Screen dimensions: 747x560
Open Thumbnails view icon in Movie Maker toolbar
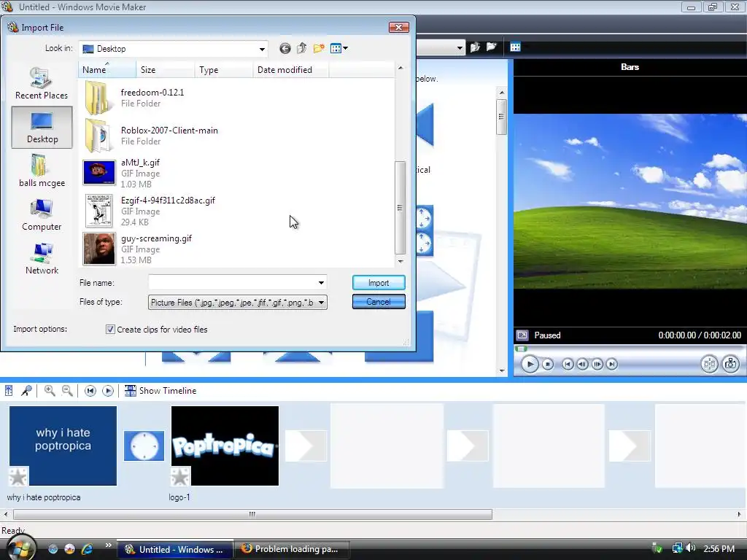516,47
